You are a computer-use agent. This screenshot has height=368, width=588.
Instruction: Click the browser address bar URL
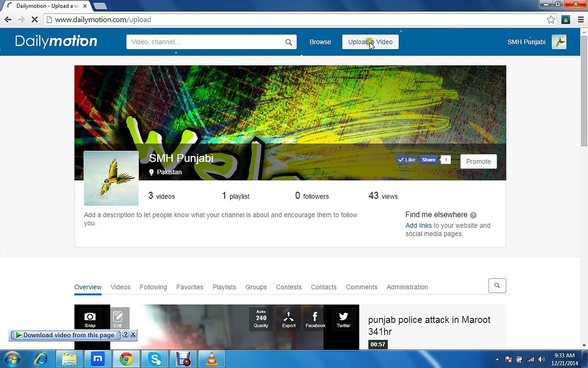[103, 19]
